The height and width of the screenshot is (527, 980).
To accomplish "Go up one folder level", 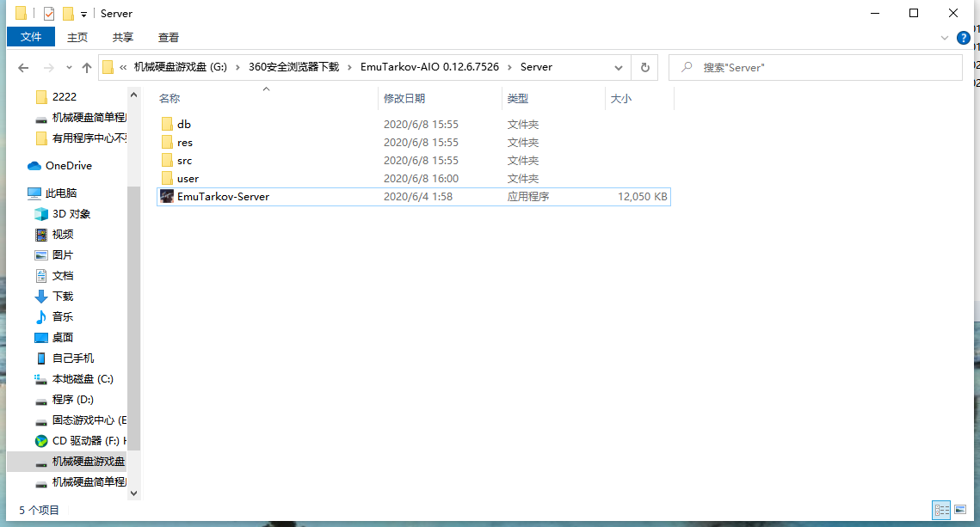I will (87, 67).
